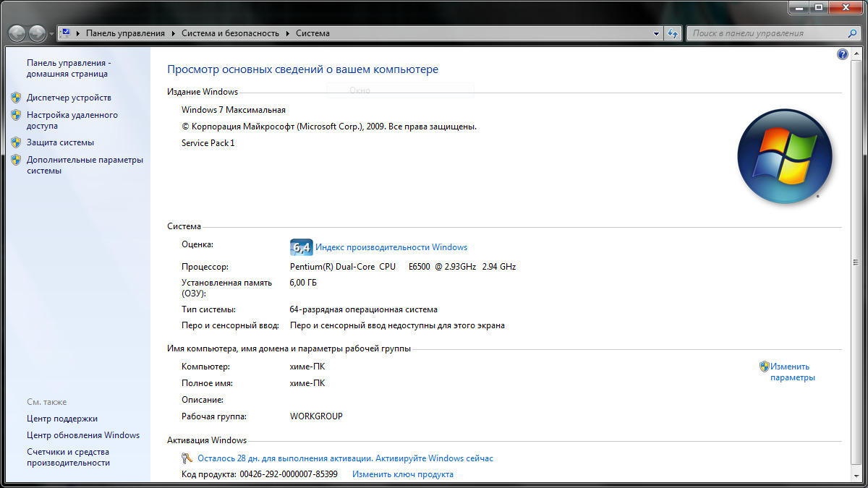Screen dimensions: 868x488
Task: Open Защита системы link
Action: (x=60, y=142)
